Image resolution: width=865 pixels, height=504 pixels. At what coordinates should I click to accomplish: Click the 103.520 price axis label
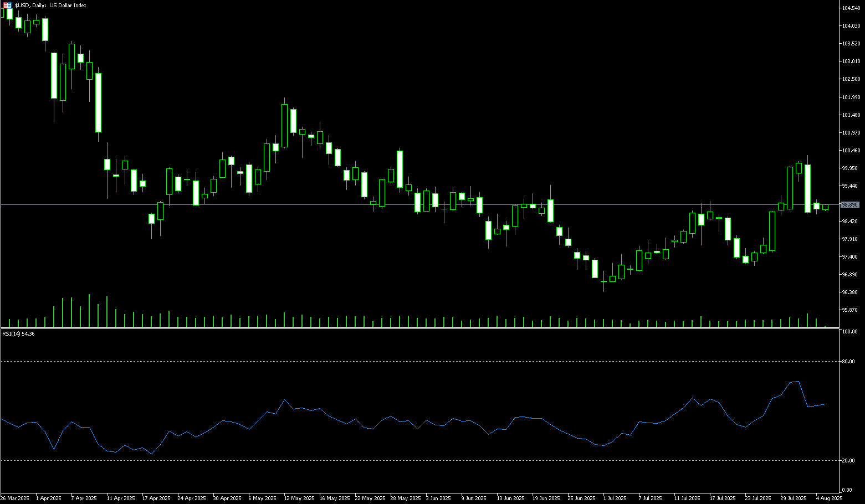tap(851, 43)
